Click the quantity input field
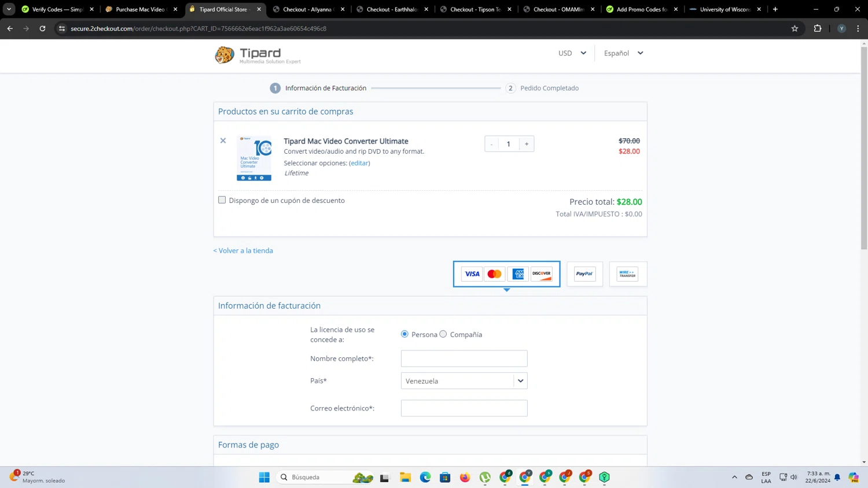The image size is (868, 488). pyautogui.click(x=509, y=144)
